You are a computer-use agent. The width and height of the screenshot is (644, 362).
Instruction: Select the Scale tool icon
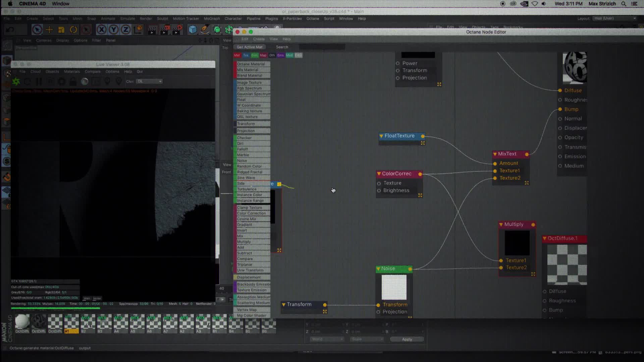pos(61,30)
